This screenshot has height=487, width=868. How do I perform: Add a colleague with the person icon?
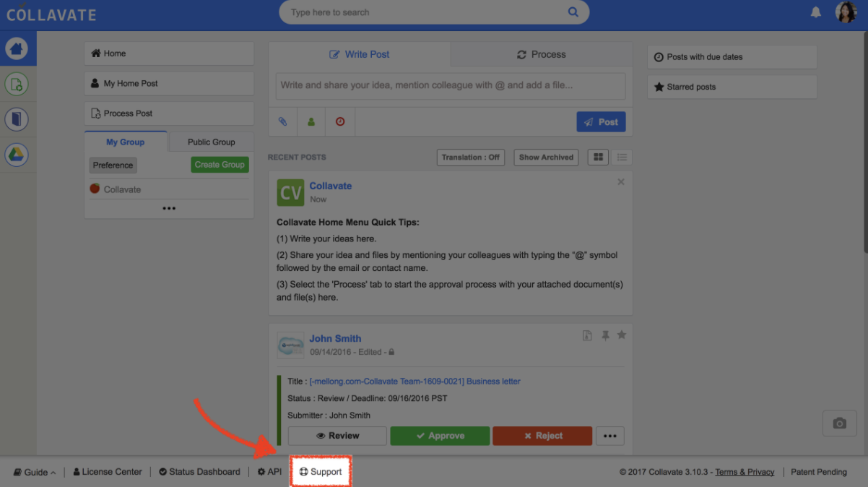[311, 122]
